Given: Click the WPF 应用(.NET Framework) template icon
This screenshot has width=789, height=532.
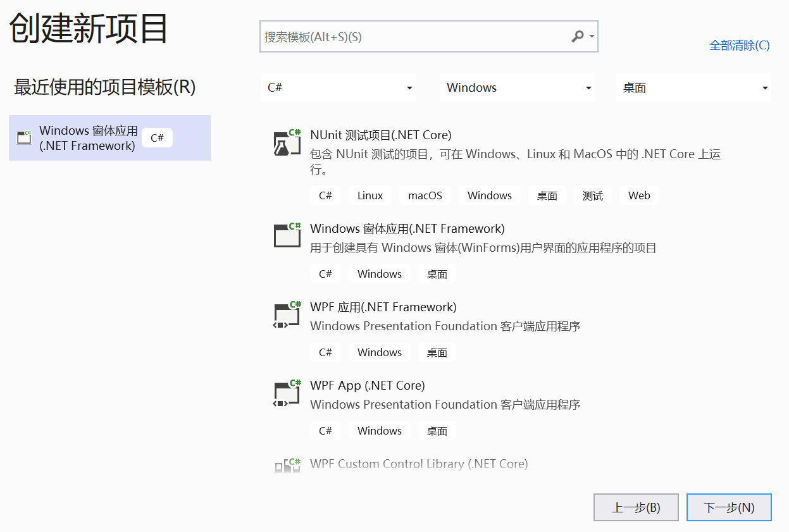Looking at the screenshot, I should pyautogui.click(x=286, y=314).
